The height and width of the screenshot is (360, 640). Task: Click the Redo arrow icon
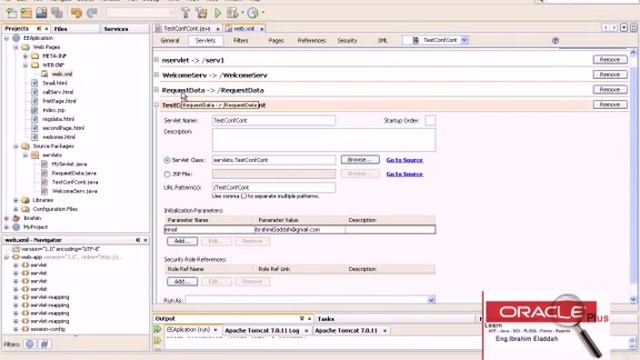[92, 13]
